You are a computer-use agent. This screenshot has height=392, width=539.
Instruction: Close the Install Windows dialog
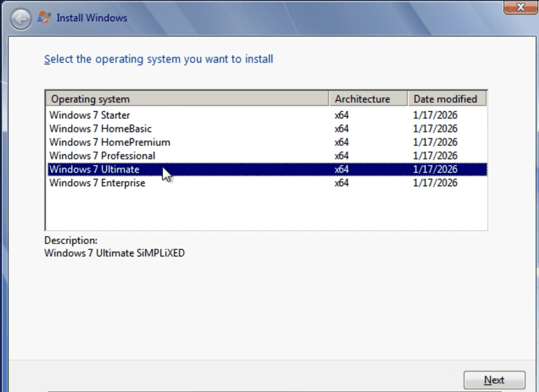[x=520, y=6]
